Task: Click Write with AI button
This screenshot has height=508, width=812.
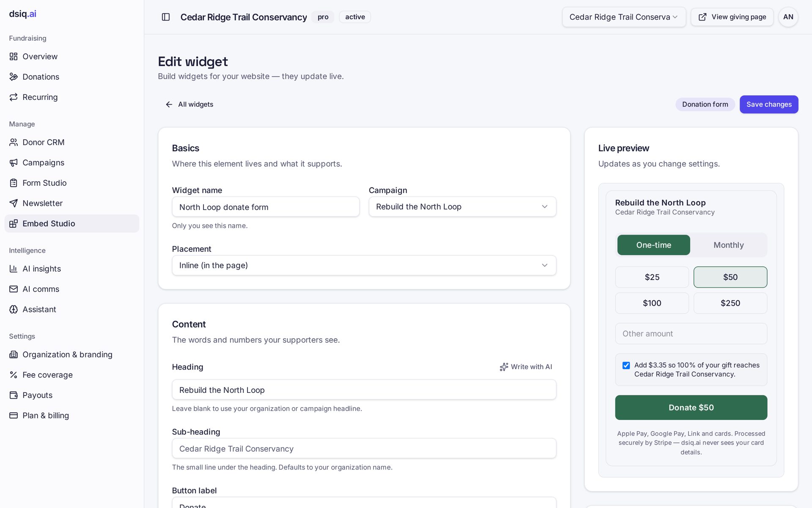Action: click(x=526, y=367)
